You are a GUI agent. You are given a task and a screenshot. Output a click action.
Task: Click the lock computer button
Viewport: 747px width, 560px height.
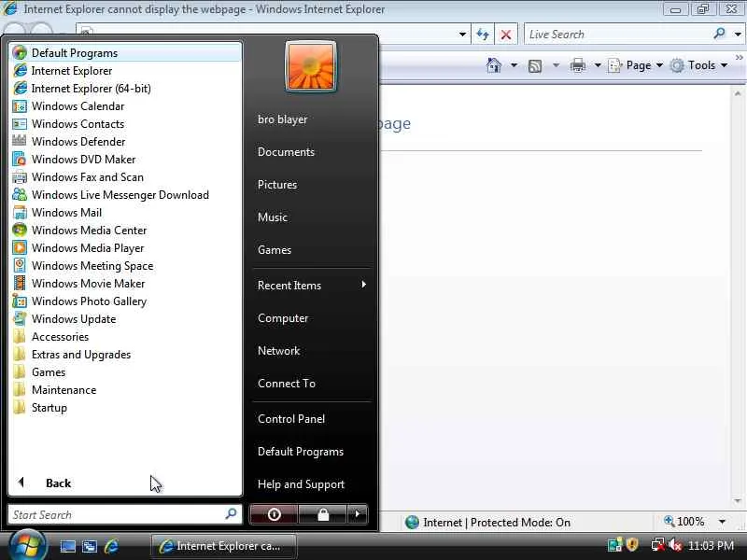tap(323, 514)
